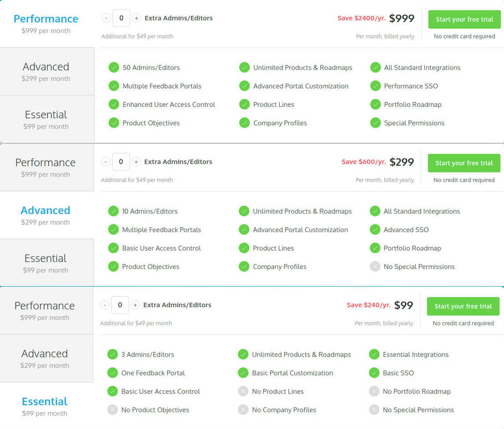Screen dimensions: 504x429
Task: Select the Essential tab in the $999 panel
Action: pyautogui.click(x=47, y=119)
